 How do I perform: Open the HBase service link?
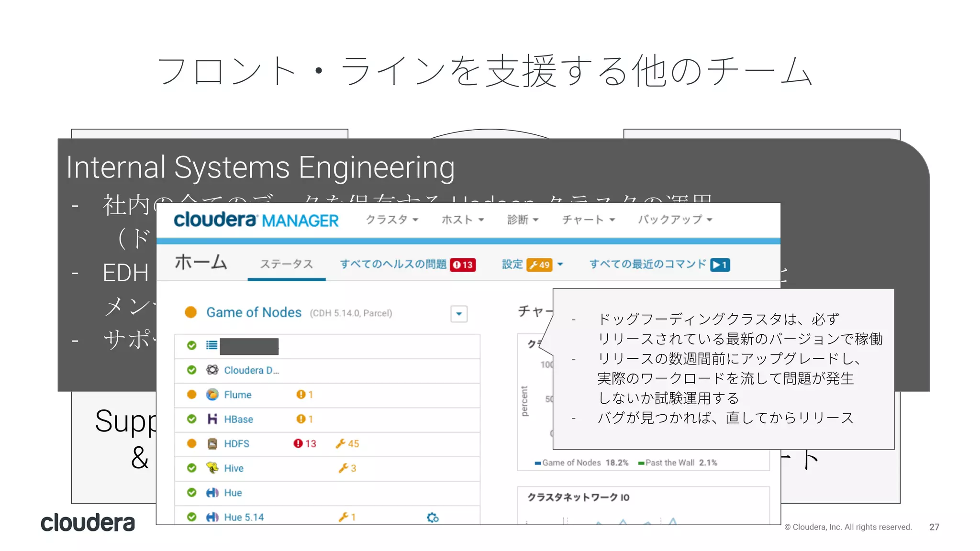point(238,419)
